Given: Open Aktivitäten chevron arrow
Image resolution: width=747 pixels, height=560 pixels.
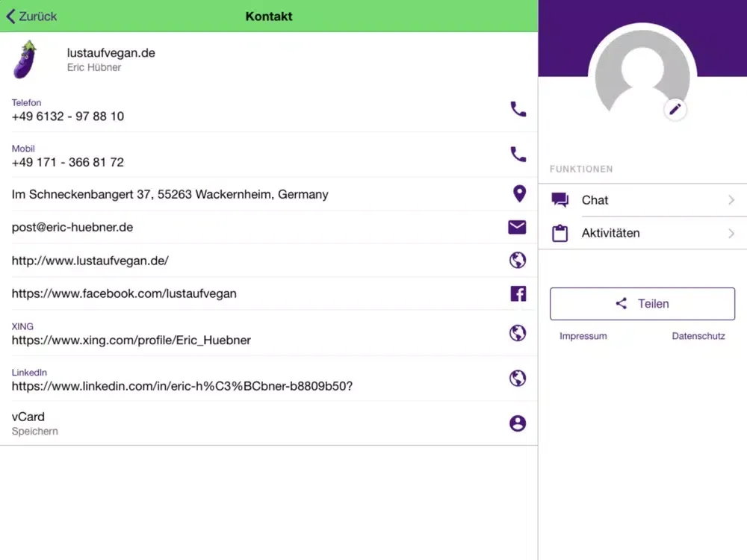Looking at the screenshot, I should click(731, 233).
